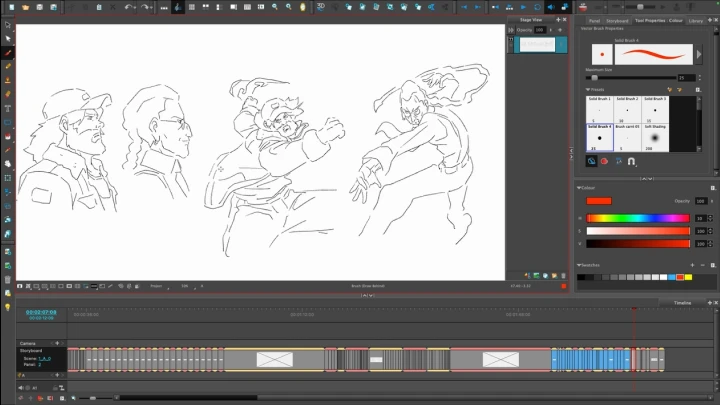720x405 pixels.
Task: Select the Brush tool in left toolbar
Action: tap(7, 53)
